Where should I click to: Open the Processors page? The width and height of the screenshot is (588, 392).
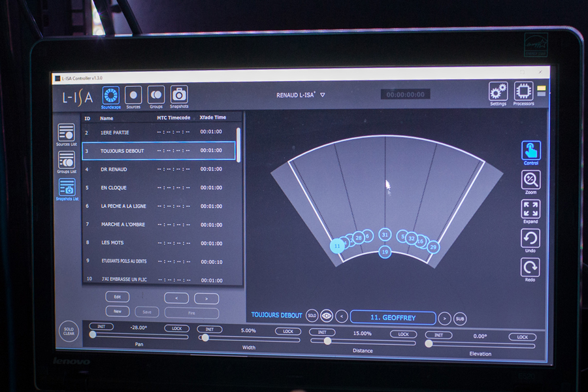[x=523, y=91]
